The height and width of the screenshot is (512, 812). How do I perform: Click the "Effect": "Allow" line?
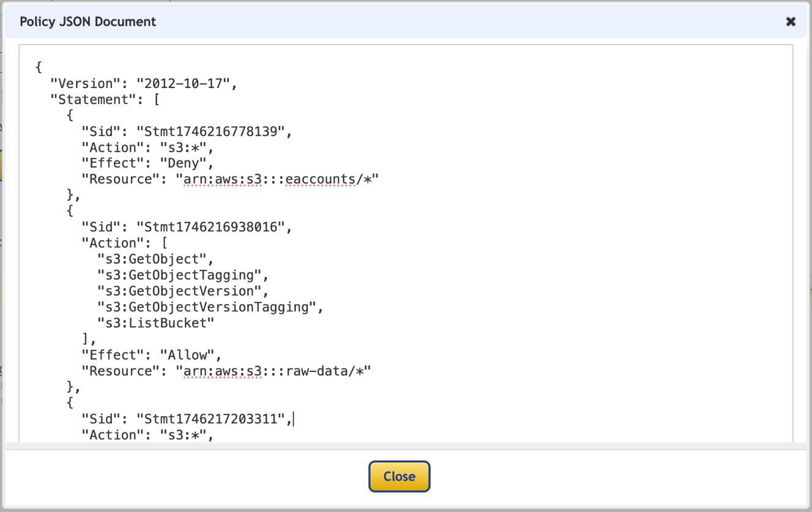[152, 355]
